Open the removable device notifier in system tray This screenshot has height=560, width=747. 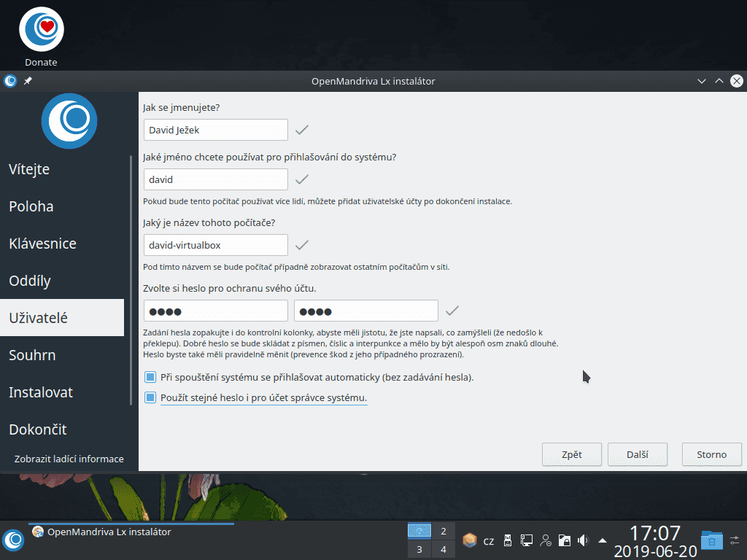tap(508, 540)
